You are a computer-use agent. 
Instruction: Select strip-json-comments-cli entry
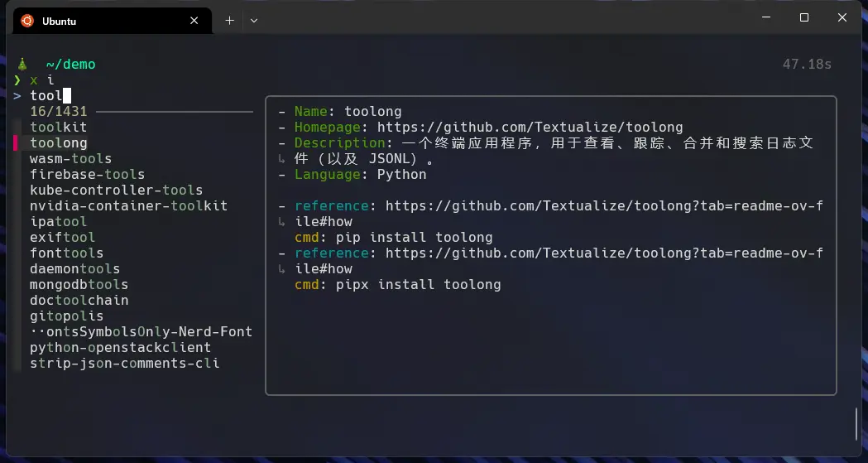[125, 364]
